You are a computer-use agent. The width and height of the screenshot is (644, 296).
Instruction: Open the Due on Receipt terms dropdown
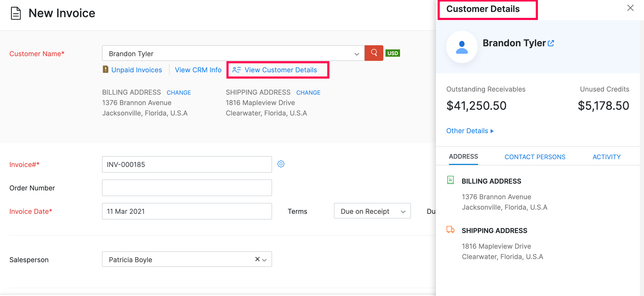372,211
